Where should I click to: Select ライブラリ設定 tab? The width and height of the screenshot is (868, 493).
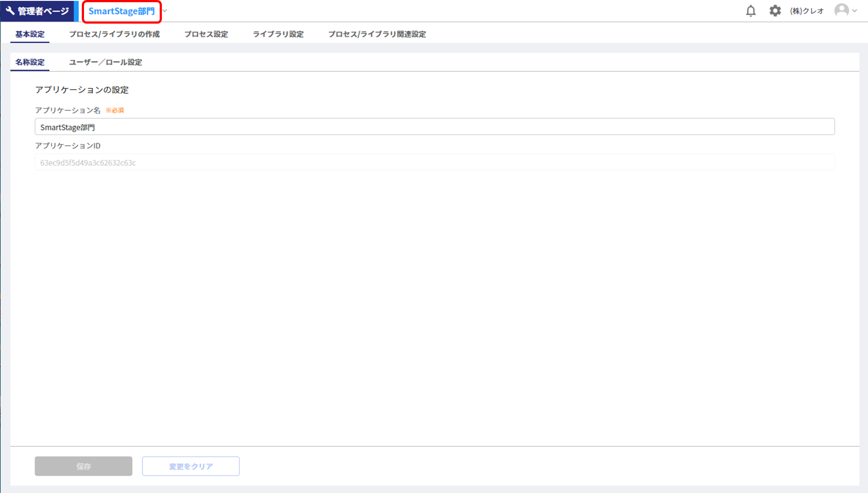278,34
